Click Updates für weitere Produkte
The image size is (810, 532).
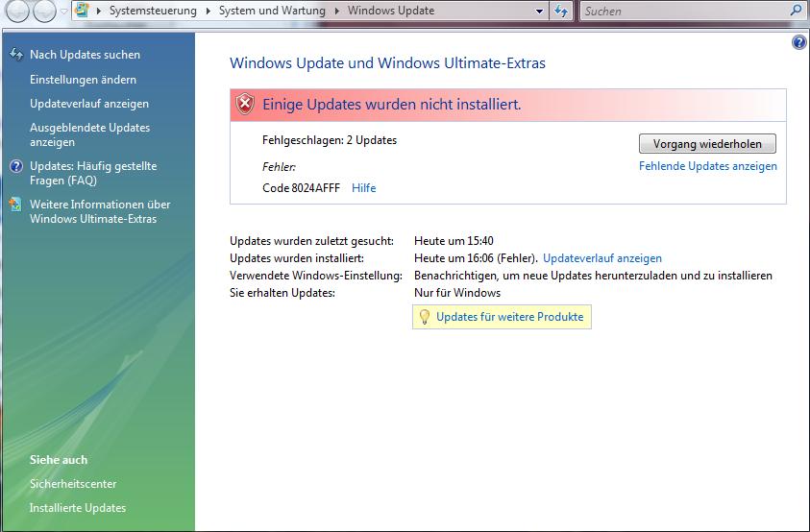click(x=510, y=317)
